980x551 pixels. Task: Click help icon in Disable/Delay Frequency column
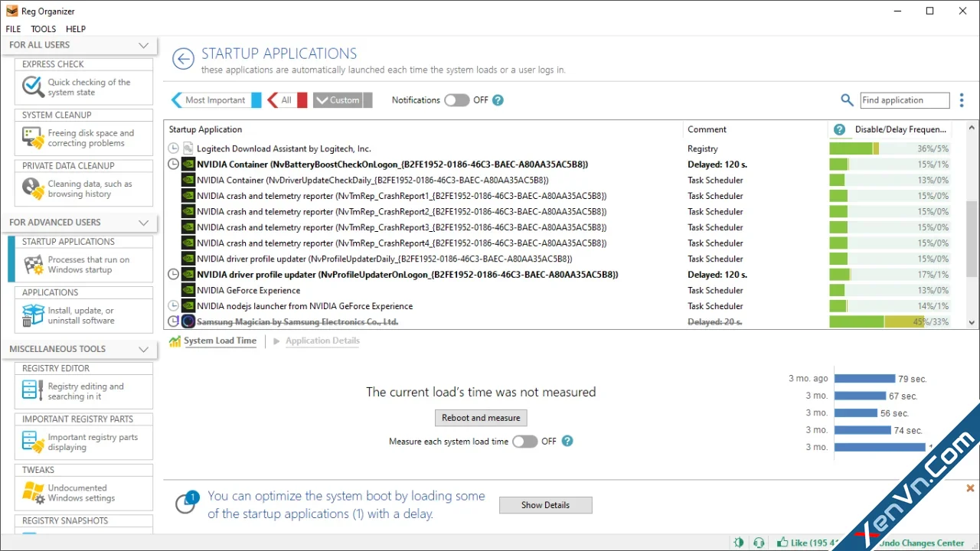[x=839, y=129]
